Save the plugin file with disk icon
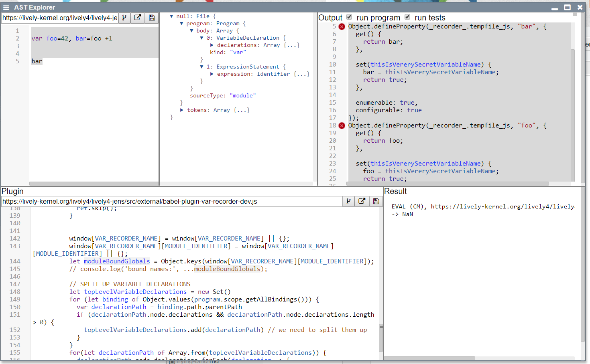 click(x=376, y=201)
